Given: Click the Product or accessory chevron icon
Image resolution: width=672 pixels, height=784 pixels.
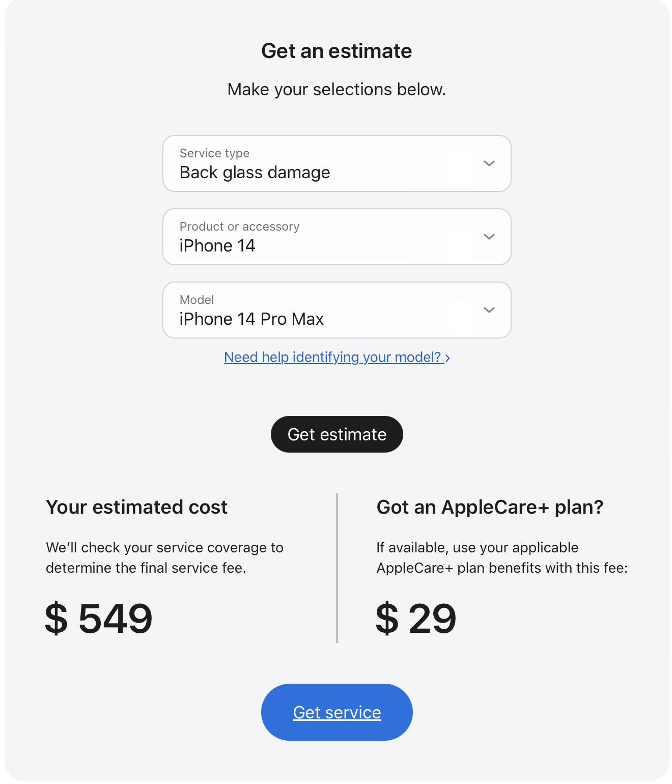Looking at the screenshot, I should (489, 237).
